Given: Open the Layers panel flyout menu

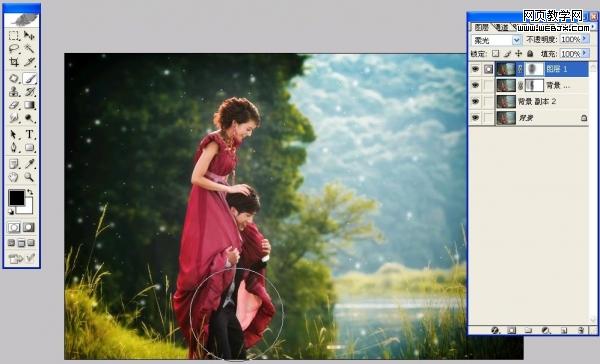Looking at the screenshot, I should [593, 27].
